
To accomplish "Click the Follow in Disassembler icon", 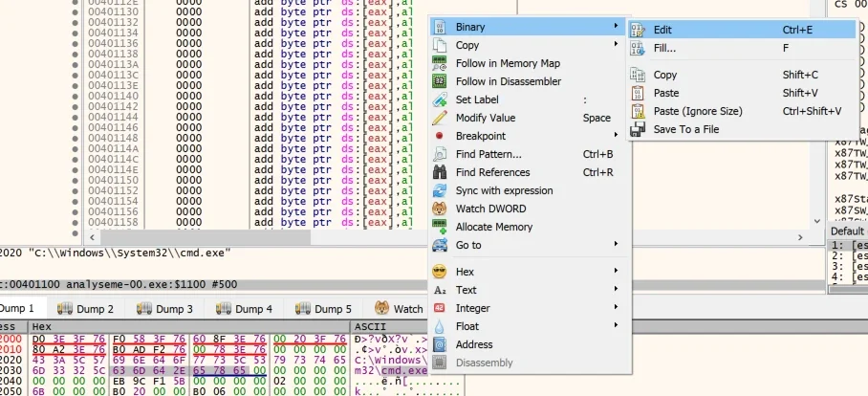I will [x=439, y=81].
